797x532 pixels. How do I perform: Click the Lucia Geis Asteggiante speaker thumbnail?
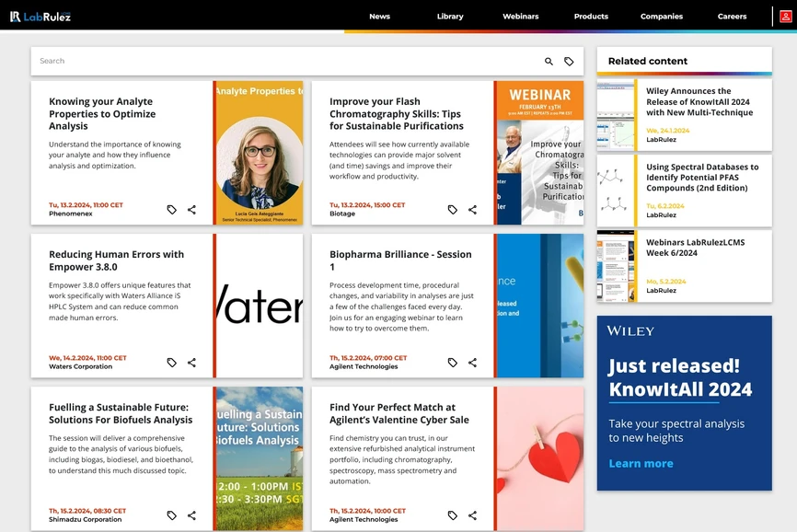coord(260,153)
